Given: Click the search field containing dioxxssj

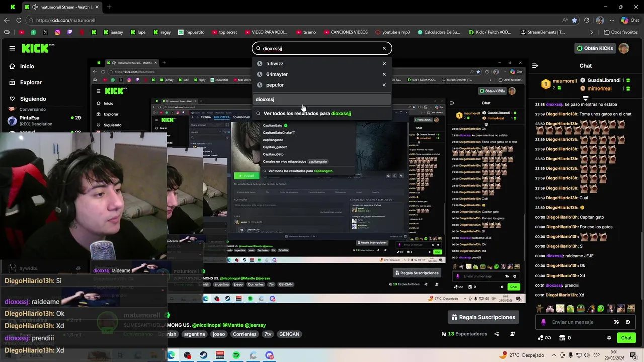Looking at the screenshot, I should click(322, 48).
